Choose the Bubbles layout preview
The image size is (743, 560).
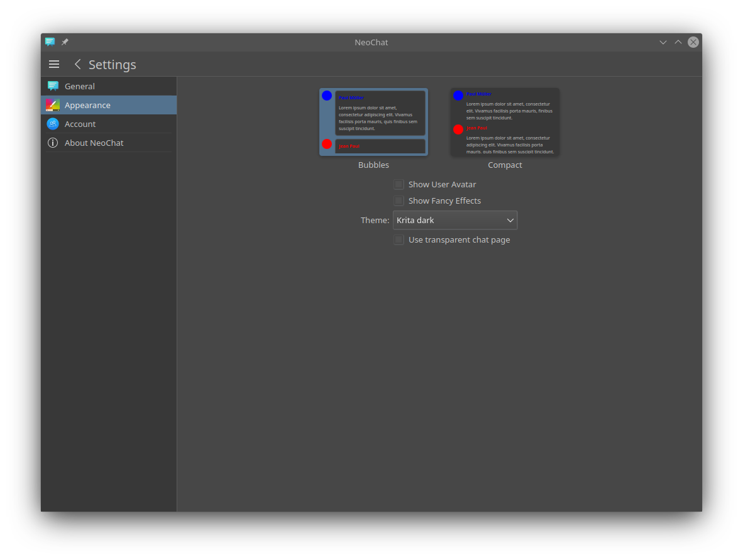click(373, 121)
